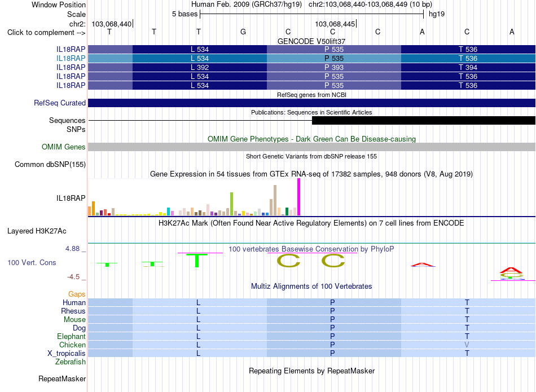Click the T 394 codon cell
Screen dimensions: 536x392
pyautogui.click(x=468, y=67)
